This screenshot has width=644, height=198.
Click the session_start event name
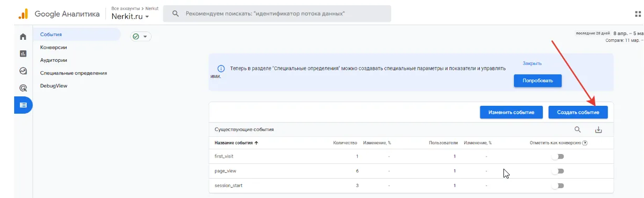(228, 185)
